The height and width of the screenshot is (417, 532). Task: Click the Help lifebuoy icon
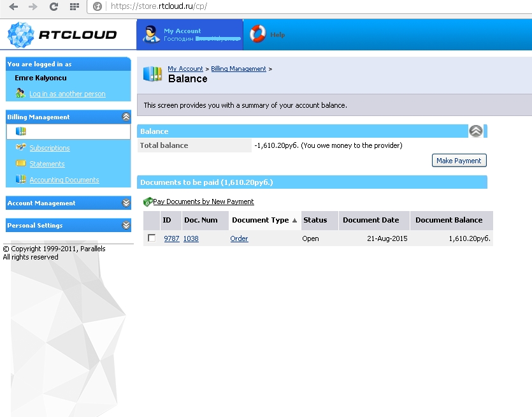[258, 34]
